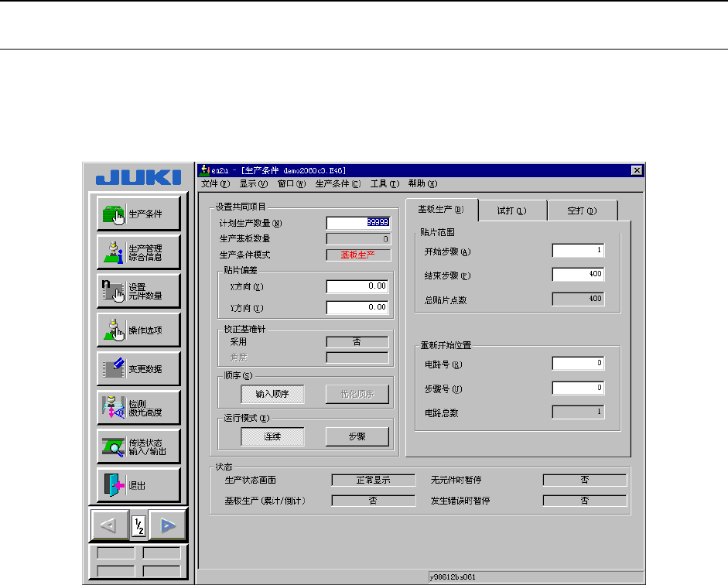Screen dimensions: 728x585
Task: Click the X方向 offset input field
Action: point(357,286)
